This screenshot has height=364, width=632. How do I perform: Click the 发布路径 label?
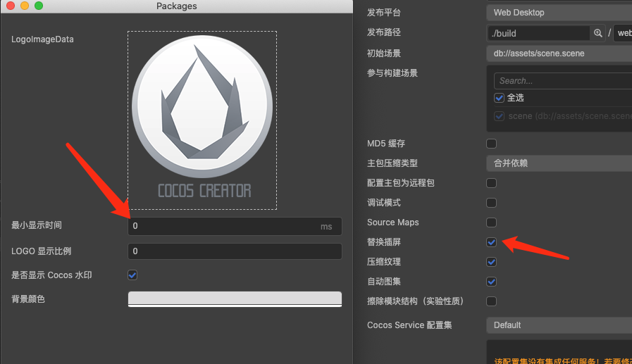(x=384, y=32)
